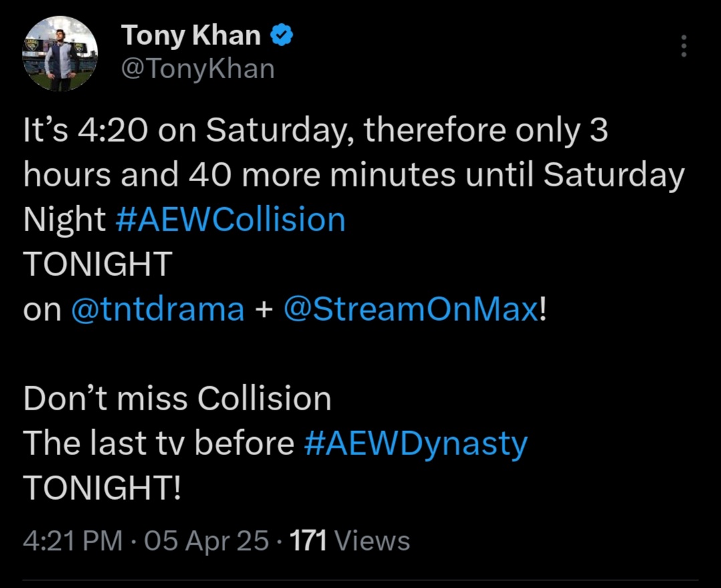Click the word "on" before @tntdrama
The width and height of the screenshot is (721, 588).
(42, 310)
